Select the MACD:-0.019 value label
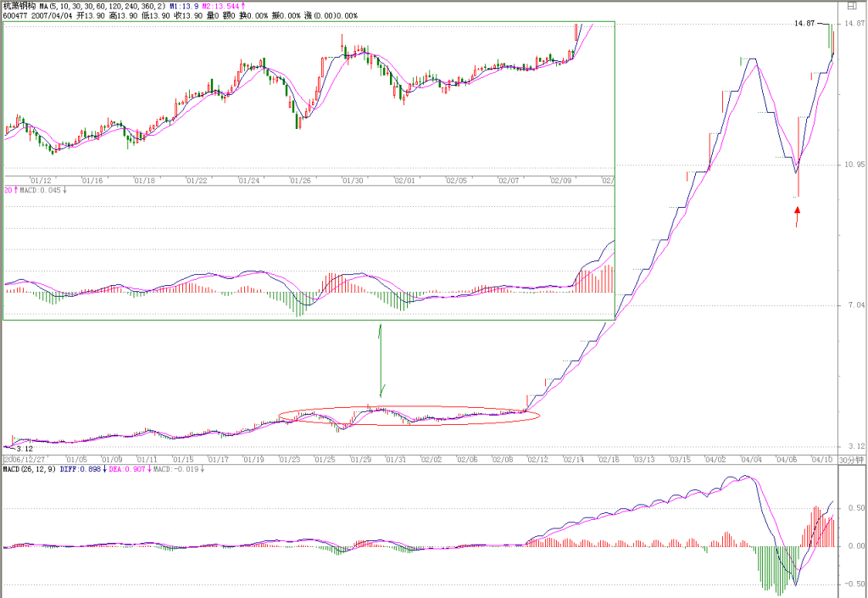 [176, 469]
